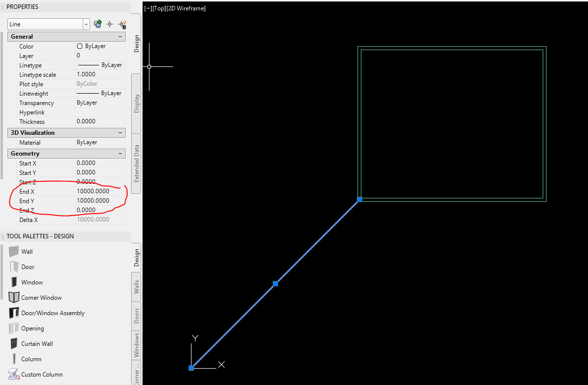Click the TOOL PALETTES - DESIGN title

coord(40,236)
